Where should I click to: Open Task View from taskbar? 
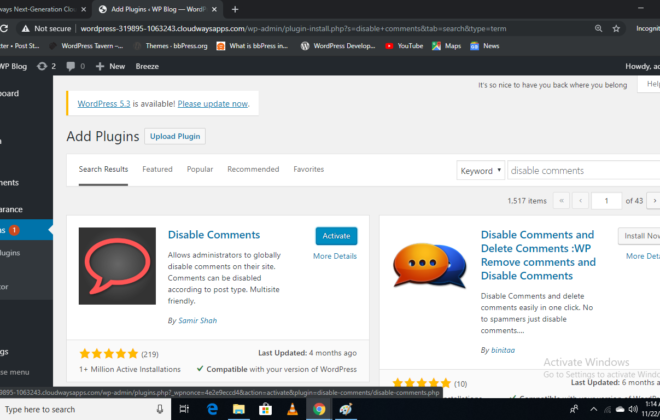184,409
